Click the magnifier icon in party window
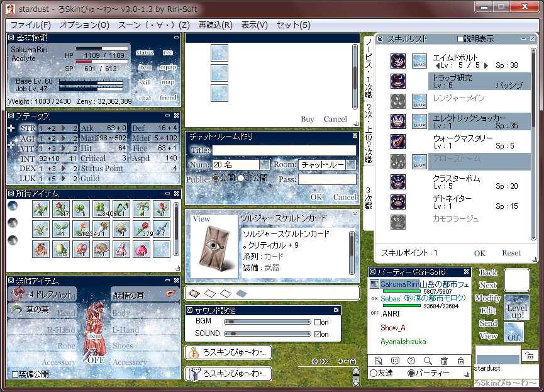This screenshot has width=544, height=392. (x=428, y=361)
